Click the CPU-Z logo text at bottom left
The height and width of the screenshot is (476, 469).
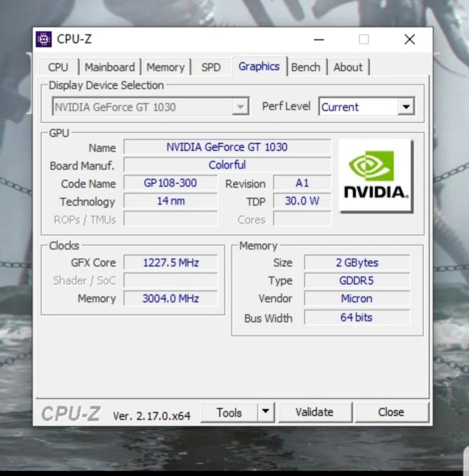(71, 414)
